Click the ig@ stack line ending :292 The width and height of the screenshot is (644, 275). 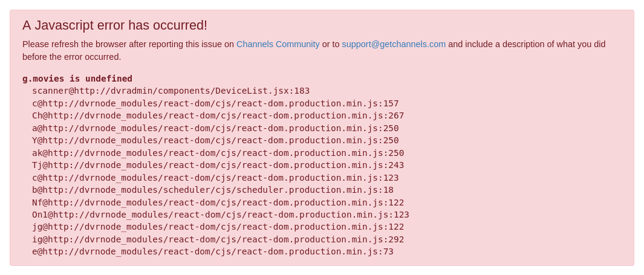click(218, 239)
